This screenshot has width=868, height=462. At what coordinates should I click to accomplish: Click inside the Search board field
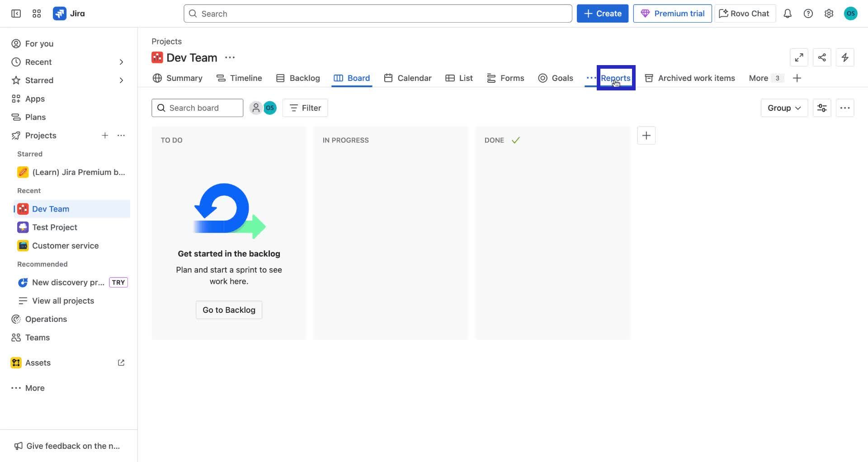pyautogui.click(x=197, y=108)
